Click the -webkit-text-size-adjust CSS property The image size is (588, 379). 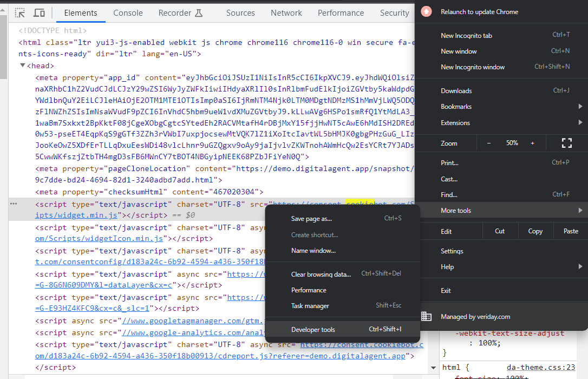pos(509,334)
